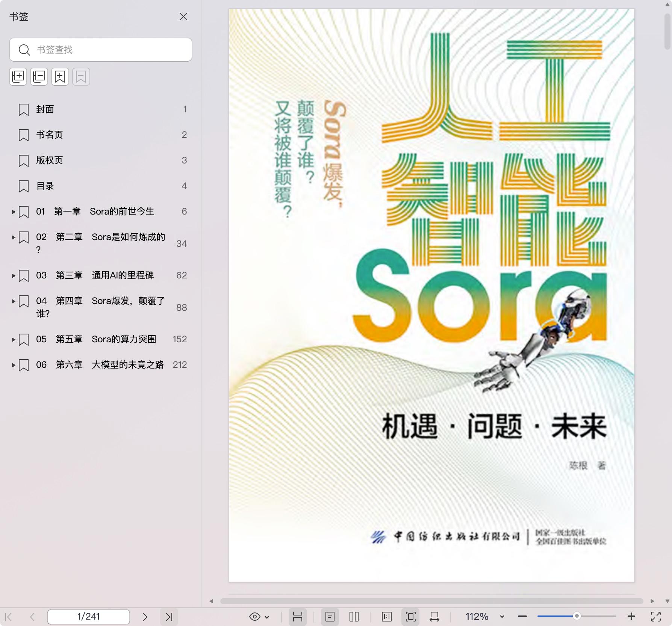Expand all bookmarks icon
Screen dimensions: 672x626
(18, 77)
